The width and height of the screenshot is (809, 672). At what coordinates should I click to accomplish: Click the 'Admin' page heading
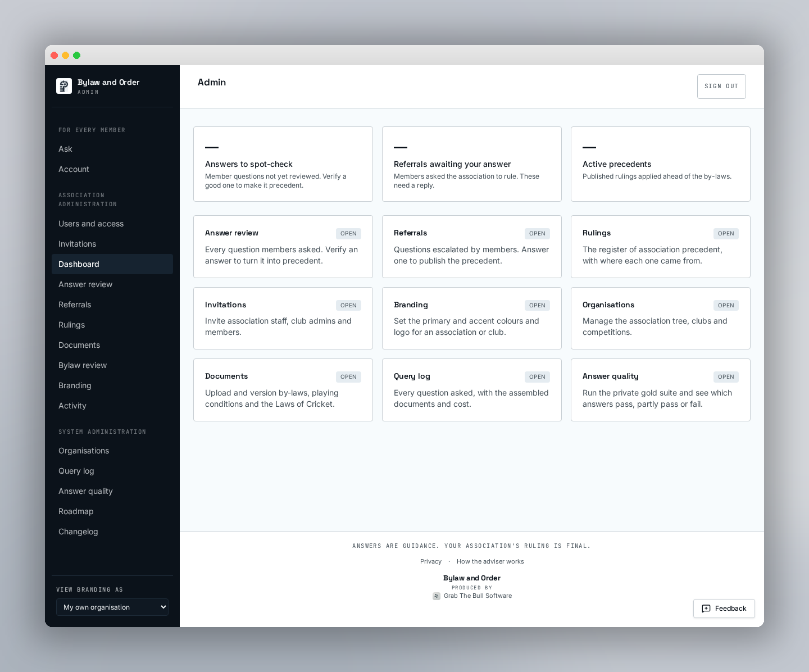(212, 82)
